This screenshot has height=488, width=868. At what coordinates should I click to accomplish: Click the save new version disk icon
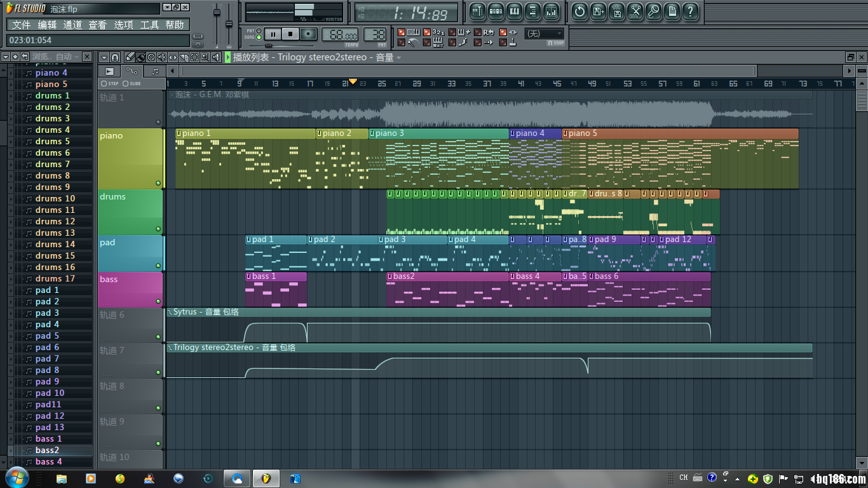[598, 11]
